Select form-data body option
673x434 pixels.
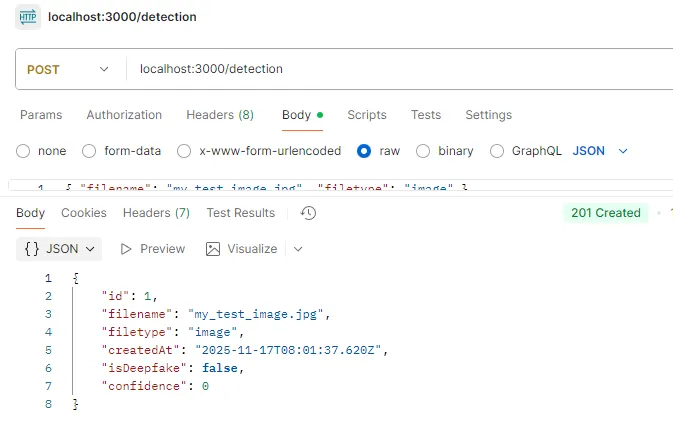pos(88,151)
